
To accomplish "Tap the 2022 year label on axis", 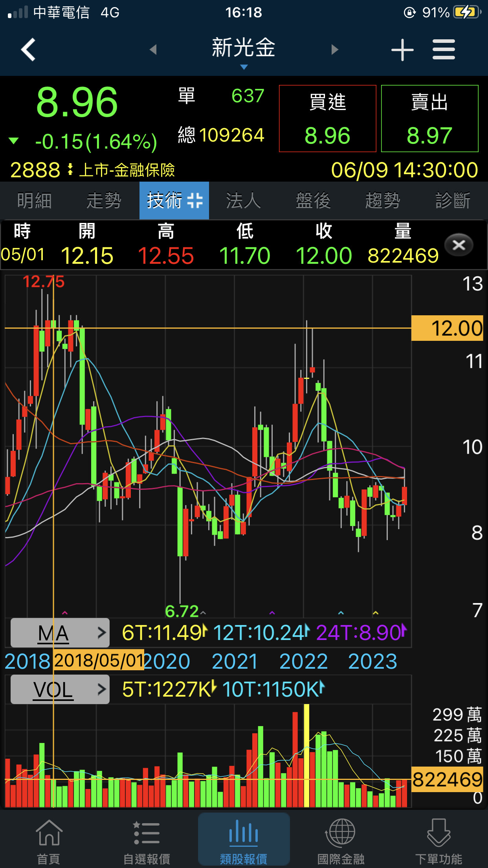I will click(x=303, y=661).
